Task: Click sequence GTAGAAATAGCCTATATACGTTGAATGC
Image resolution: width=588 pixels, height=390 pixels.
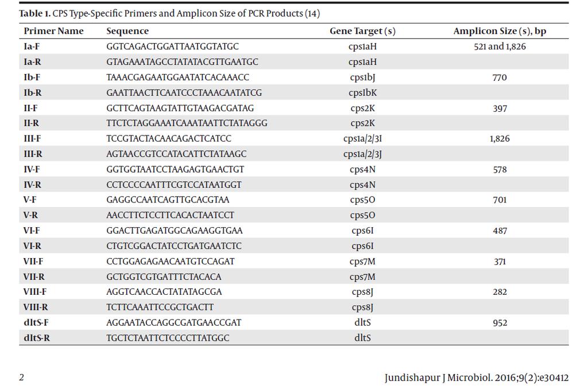Action: tap(182, 62)
